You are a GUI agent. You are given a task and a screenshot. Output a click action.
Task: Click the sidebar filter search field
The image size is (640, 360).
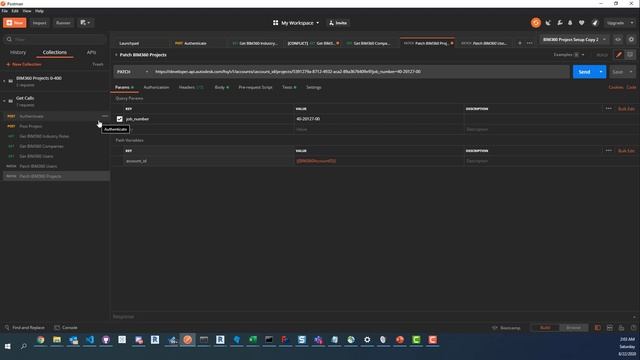tap(55, 40)
